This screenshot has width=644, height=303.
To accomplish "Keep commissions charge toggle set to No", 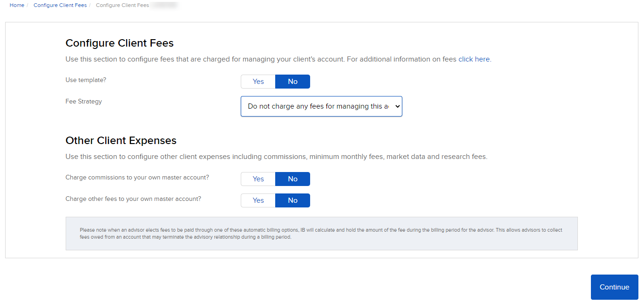I will (292, 179).
